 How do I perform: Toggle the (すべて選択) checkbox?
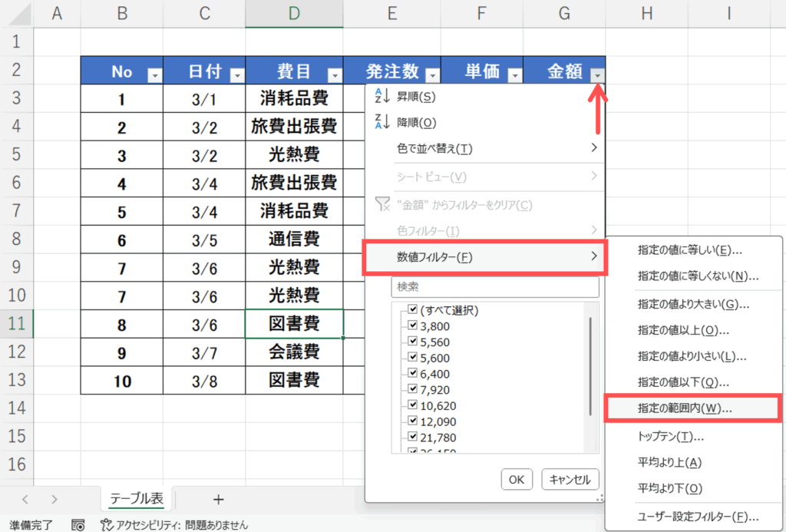click(412, 310)
